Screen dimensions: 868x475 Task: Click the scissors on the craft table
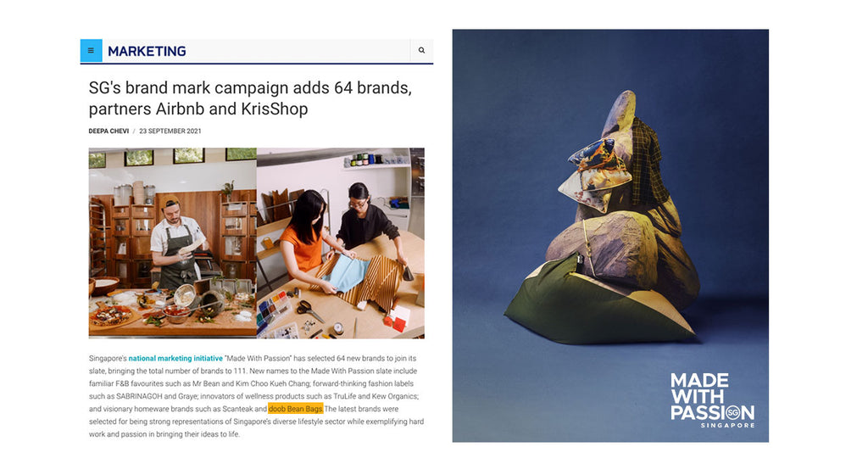coord(309,310)
